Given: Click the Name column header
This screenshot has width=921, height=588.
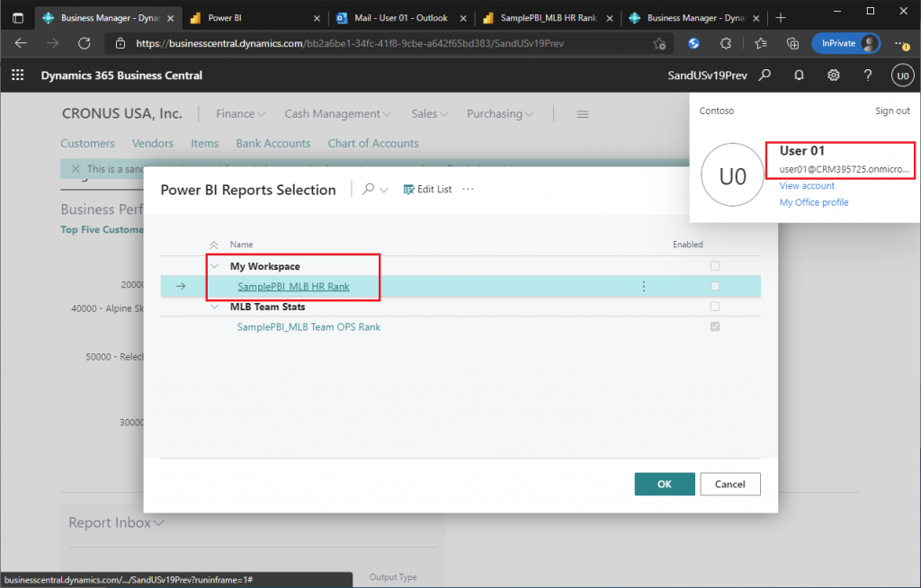Looking at the screenshot, I should click(241, 245).
